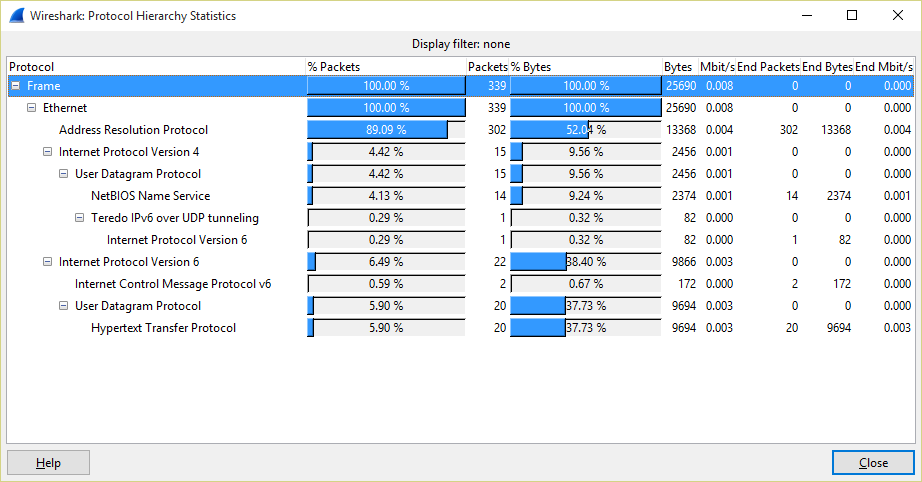The height and width of the screenshot is (482, 922).
Task: Collapse User Datagram Protocol under IPv4
Action: pos(64,174)
